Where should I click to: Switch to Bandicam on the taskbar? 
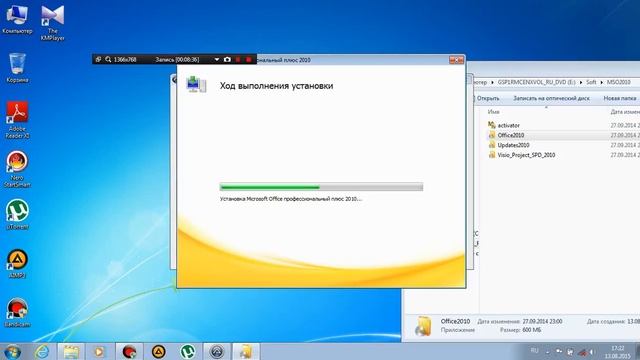tap(129, 352)
